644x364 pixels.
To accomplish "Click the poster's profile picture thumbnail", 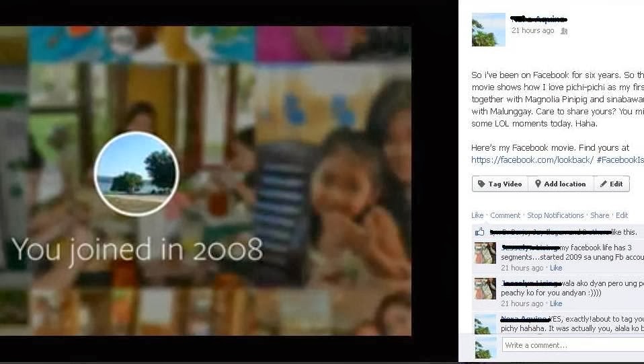I will click(488, 30).
